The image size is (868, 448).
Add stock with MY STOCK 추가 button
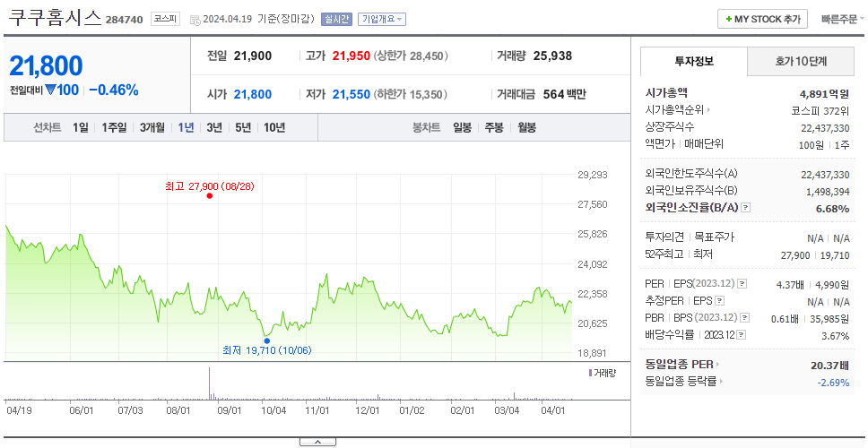click(762, 19)
